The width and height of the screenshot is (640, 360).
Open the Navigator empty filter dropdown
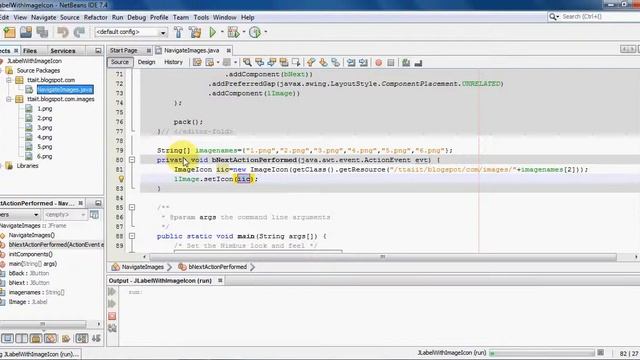pos(65,215)
